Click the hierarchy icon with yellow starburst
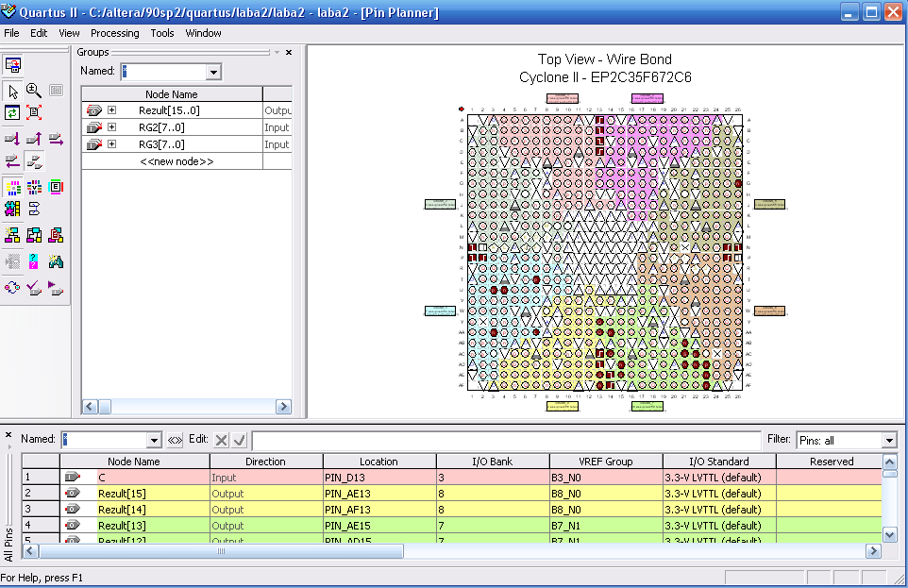 click(12, 235)
